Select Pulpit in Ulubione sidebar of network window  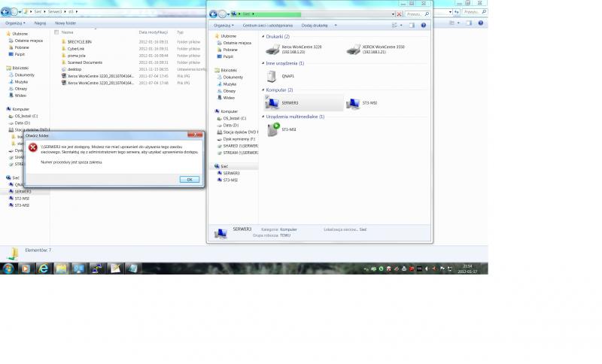tap(228, 56)
